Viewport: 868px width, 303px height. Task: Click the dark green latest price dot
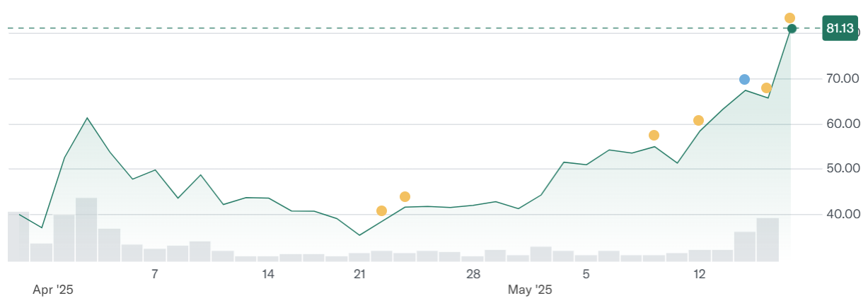tap(792, 29)
